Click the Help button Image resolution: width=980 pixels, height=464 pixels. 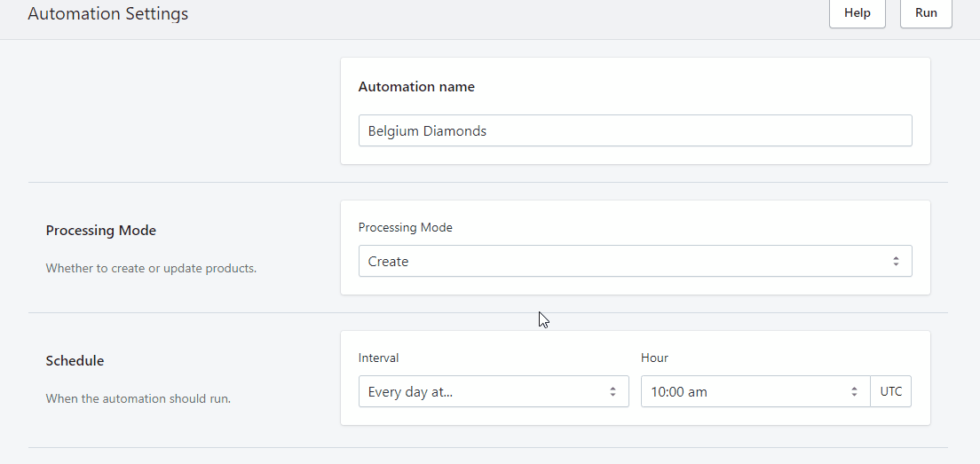[x=857, y=13]
